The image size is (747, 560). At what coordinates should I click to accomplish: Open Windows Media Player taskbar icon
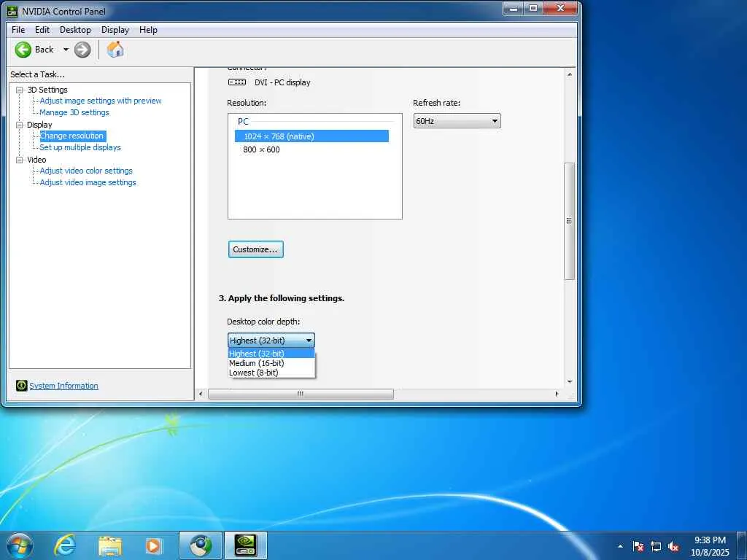pyautogui.click(x=153, y=545)
